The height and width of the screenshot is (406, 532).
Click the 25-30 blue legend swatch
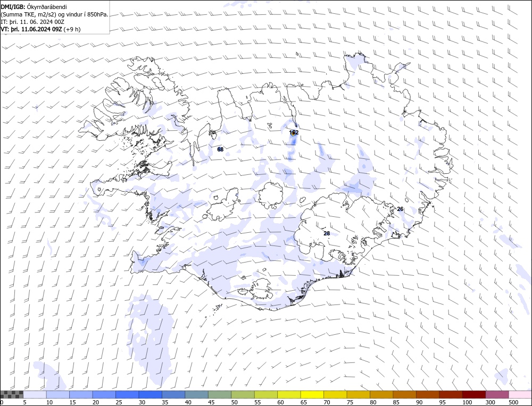tap(127, 394)
